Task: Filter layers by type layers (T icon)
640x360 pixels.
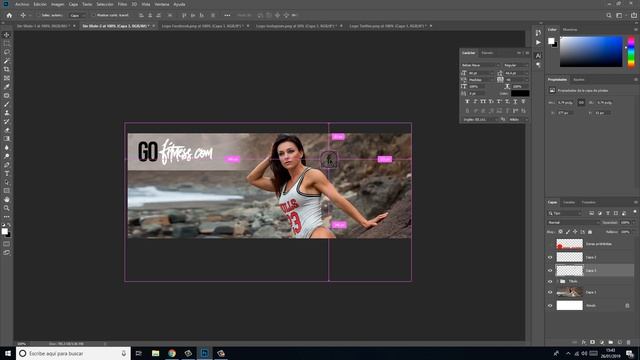Action: pos(608,213)
